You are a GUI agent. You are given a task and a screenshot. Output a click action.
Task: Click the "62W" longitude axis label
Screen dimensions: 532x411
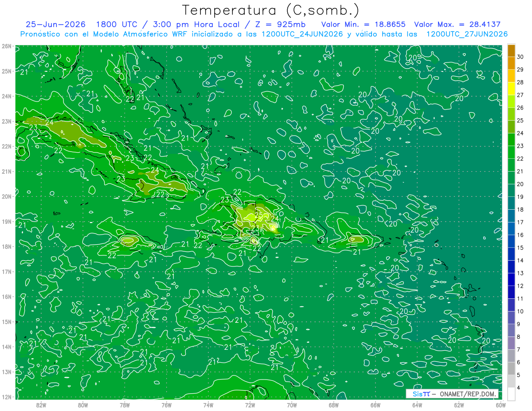click(x=459, y=405)
